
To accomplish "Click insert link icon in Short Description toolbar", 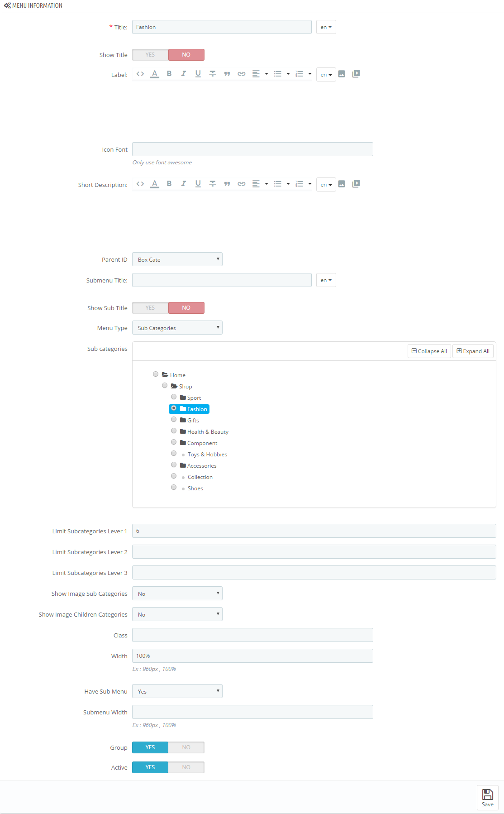I will click(242, 184).
